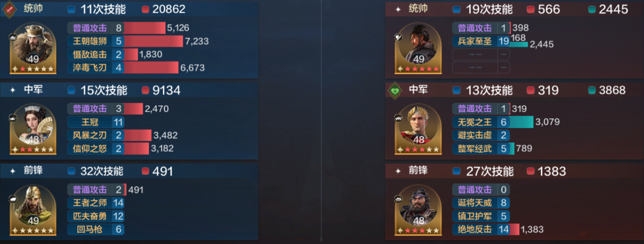Click the red damage icon beside 20862
The width and height of the screenshot is (644, 244).
point(146,9)
